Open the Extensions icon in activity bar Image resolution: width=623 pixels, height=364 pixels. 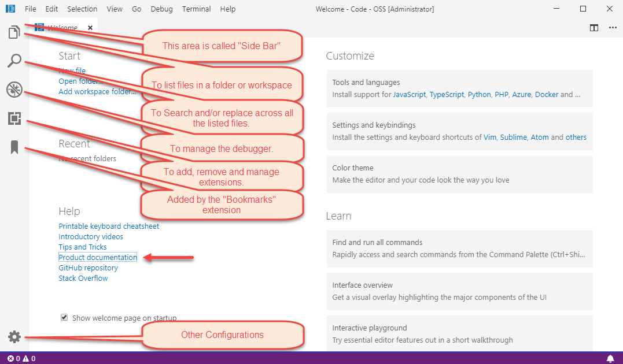click(x=14, y=119)
